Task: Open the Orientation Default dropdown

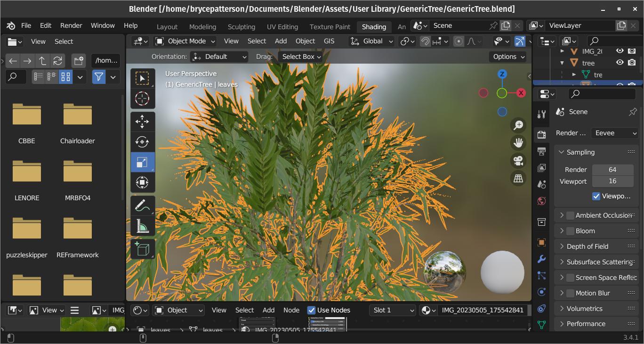Action: [219, 57]
